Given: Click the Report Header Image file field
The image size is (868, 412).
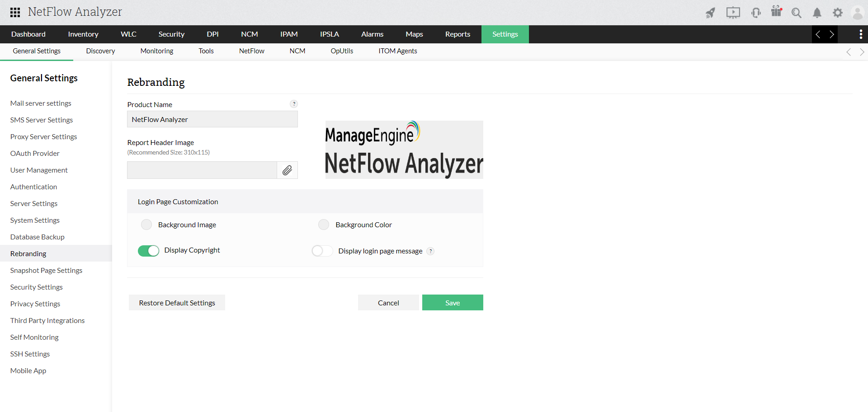Looking at the screenshot, I should point(202,170).
